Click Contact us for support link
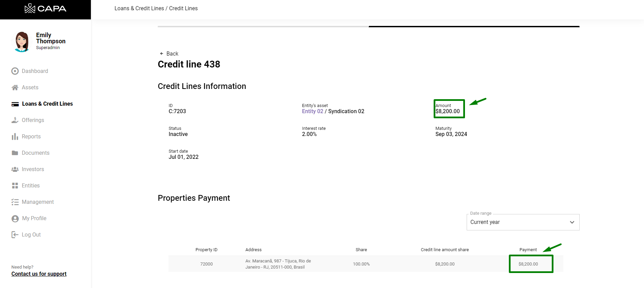Screen dimensions: 644x288 pyautogui.click(x=39, y=274)
